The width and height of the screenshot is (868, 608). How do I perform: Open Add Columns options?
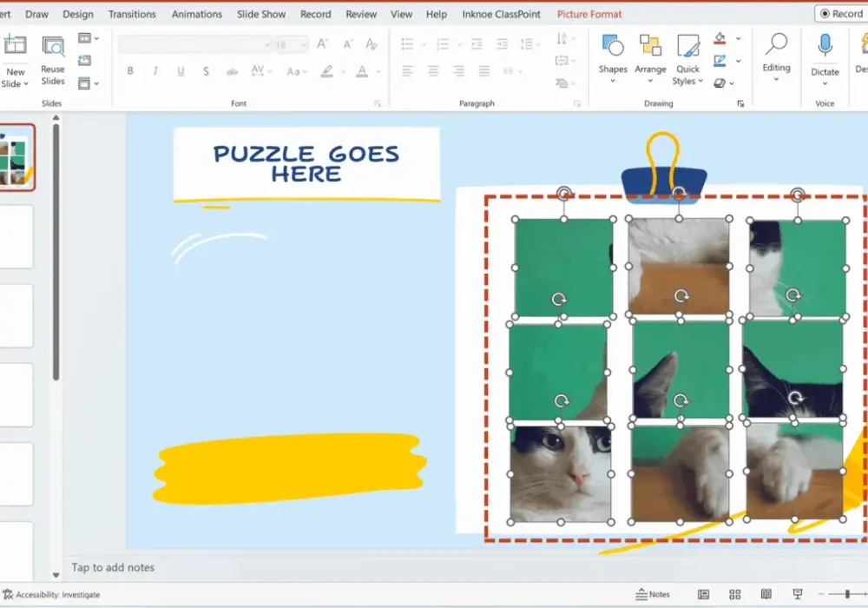[512, 71]
